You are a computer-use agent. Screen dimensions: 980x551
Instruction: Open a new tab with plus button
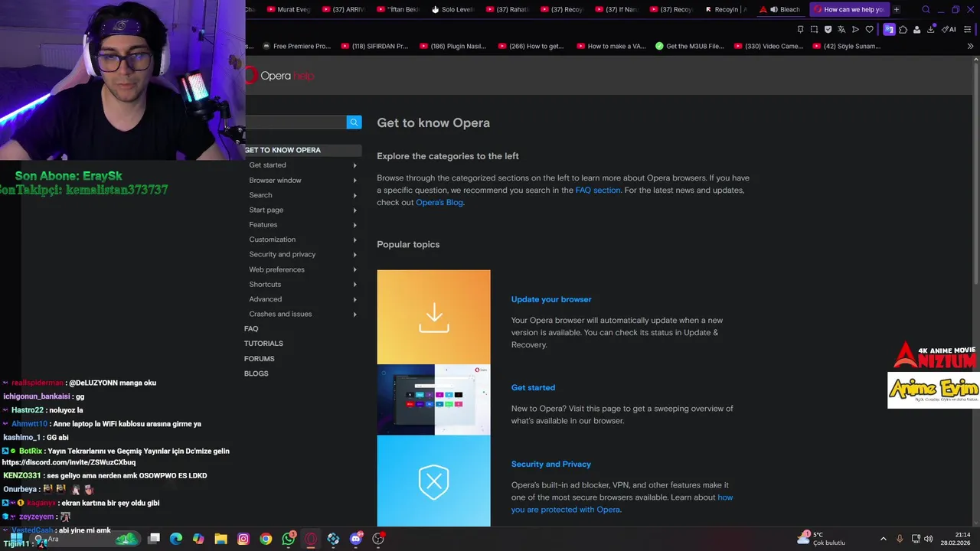(897, 10)
